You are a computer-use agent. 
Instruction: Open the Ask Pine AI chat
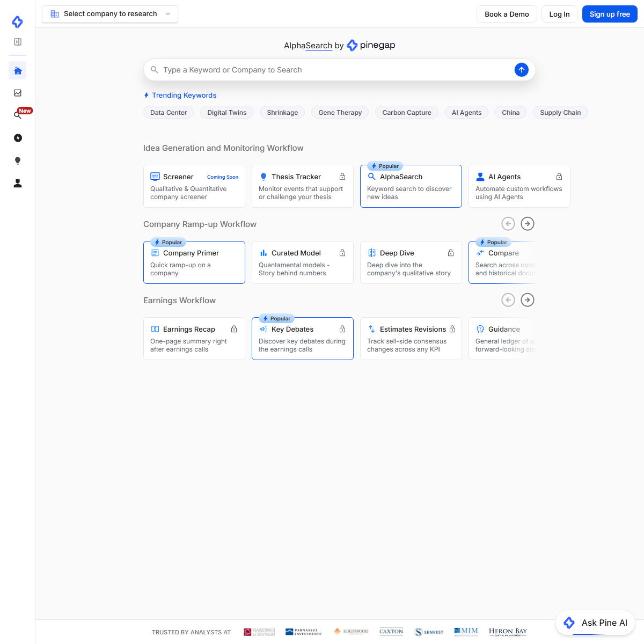(x=596, y=623)
